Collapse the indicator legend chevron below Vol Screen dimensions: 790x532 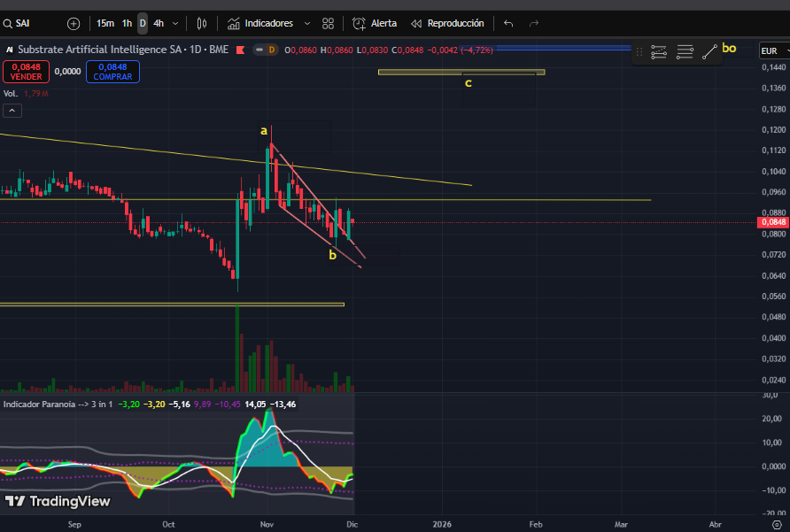point(12,111)
